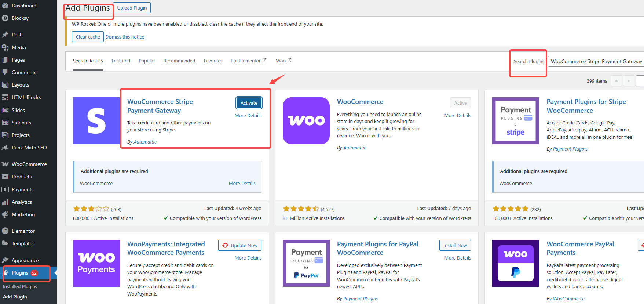Click the Dashboard icon in sidebar
644x304 pixels.
[5, 6]
